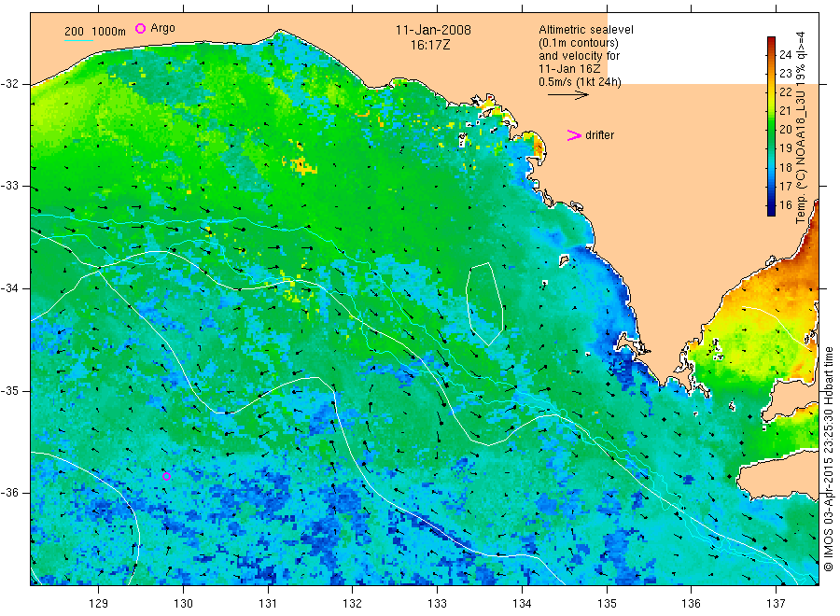
Task: Click the 130 longitude axis label
Action: pos(183,604)
